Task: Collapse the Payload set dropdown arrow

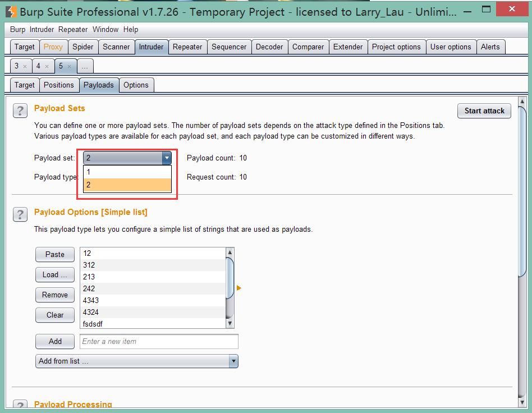Action: coord(167,158)
